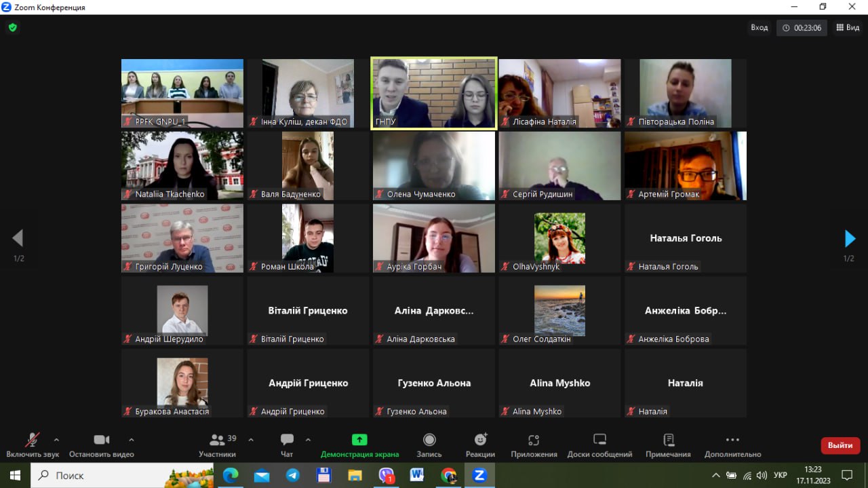Open Доски сообщений whiteboards
The height and width of the screenshot is (488, 868).
(599, 445)
